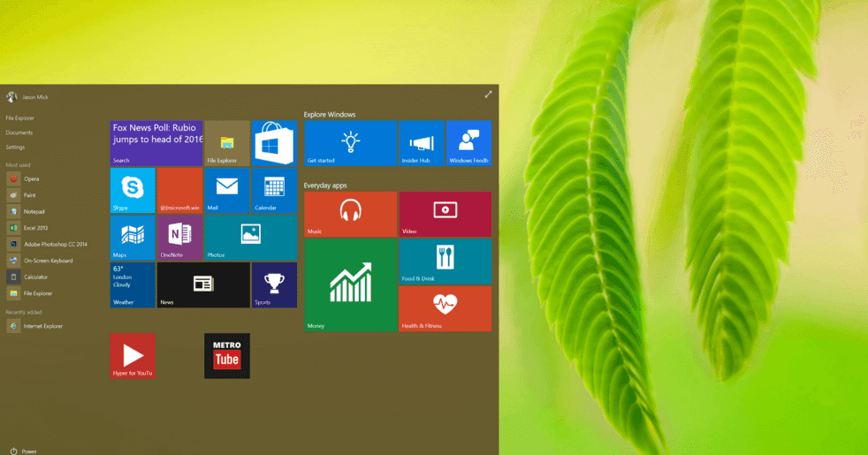The image size is (868, 455).
Task: Open the Food & Drink tile
Action: pos(445,262)
